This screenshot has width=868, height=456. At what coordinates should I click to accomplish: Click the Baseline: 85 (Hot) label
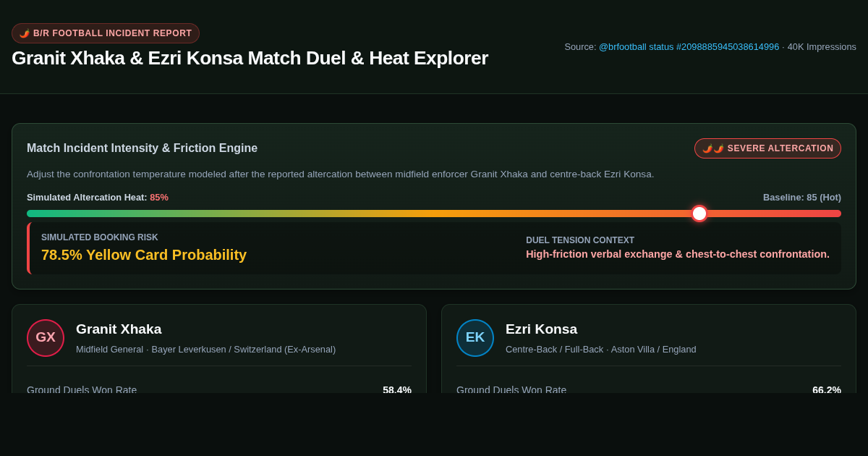click(802, 197)
